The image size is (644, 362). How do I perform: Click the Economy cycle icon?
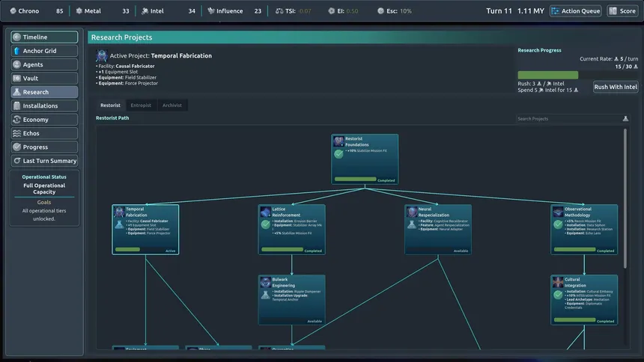[x=16, y=120]
